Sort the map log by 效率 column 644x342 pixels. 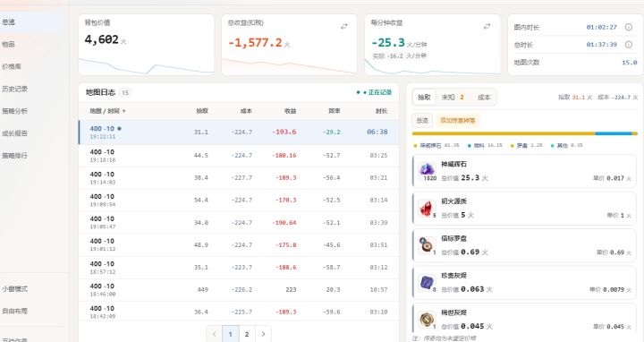[x=335, y=111]
